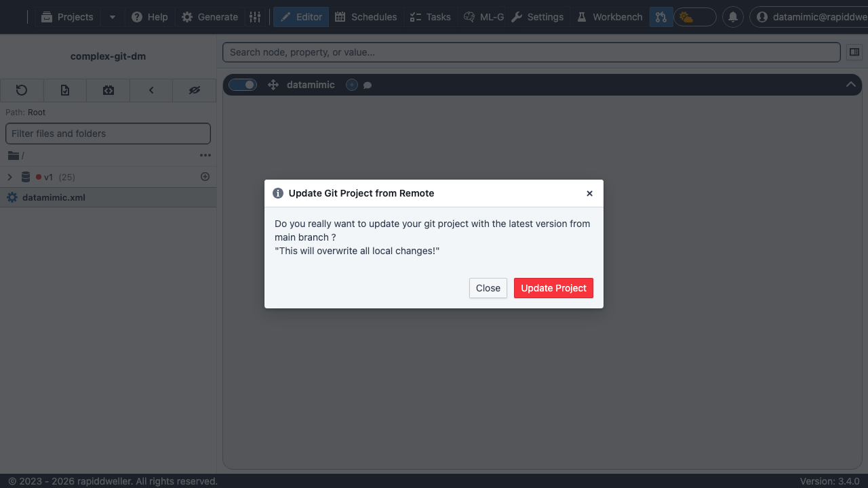Open the datamimic user account menu
The width and height of the screenshot is (868, 488).
pos(808,17)
